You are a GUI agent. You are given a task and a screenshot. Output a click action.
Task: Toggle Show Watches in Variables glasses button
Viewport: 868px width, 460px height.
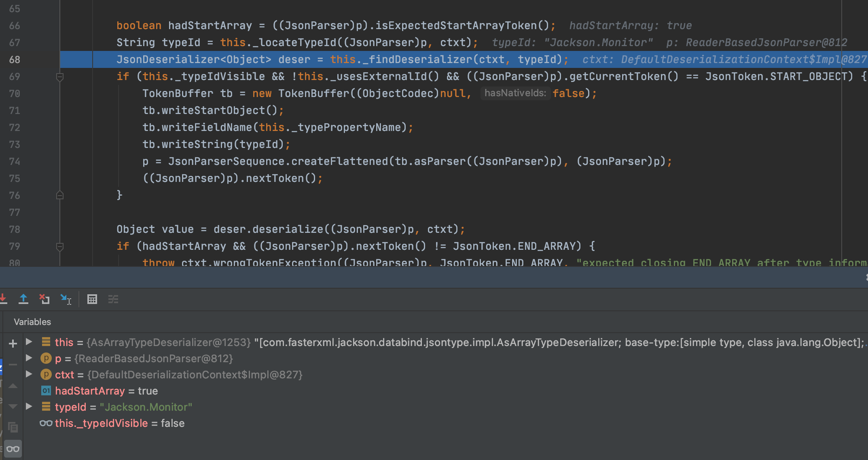tap(13, 449)
